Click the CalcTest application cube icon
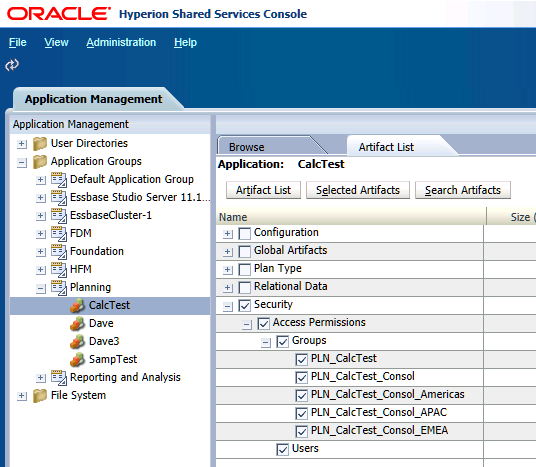The width and height of the screenshot is (536, 467). (77, 306)
